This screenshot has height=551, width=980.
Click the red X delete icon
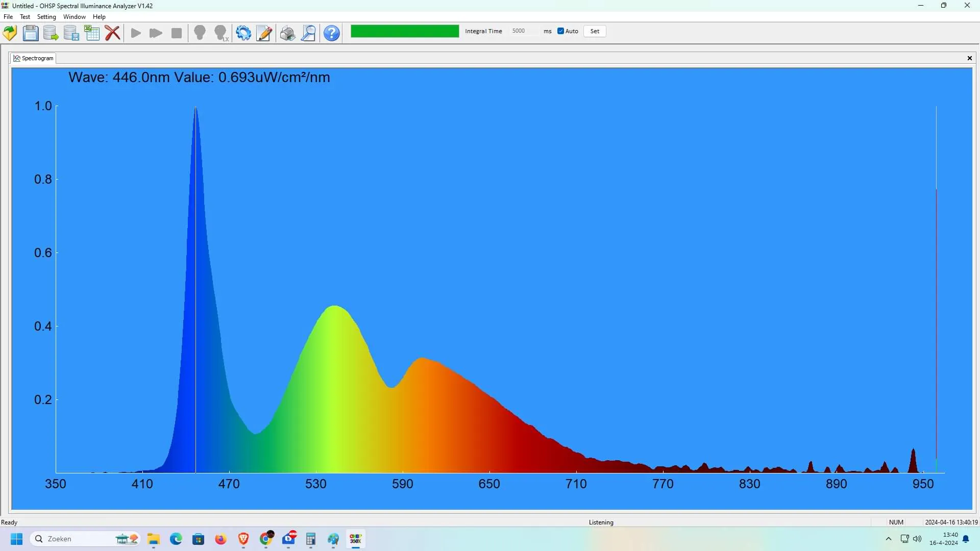pos(112,33)
